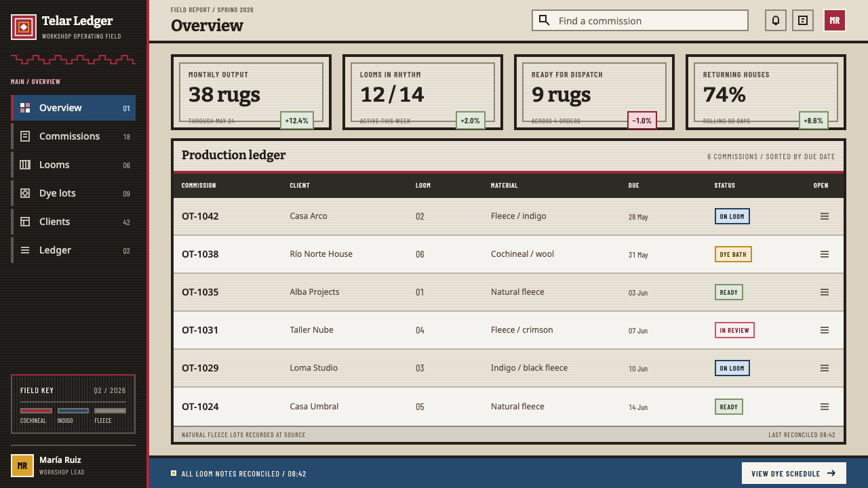The image size is (868, 488).
Task: Click commission ID OT-1042
Action: pyautogui.click(x=200, y=216)
